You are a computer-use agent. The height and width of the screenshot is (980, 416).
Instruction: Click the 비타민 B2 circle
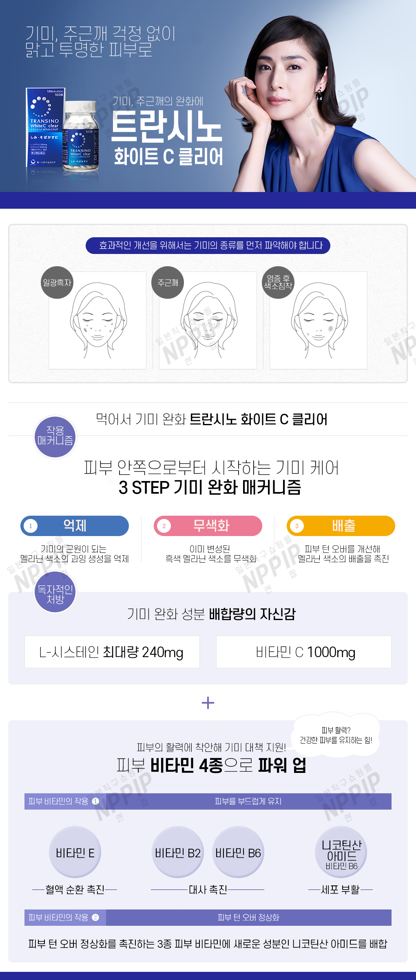tap(177, 852)
